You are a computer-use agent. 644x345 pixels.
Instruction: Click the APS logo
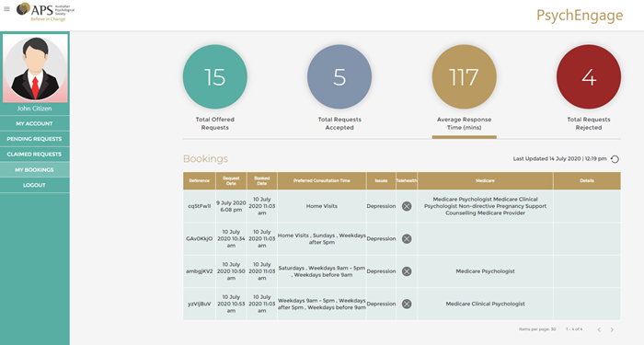click(45, 11)
